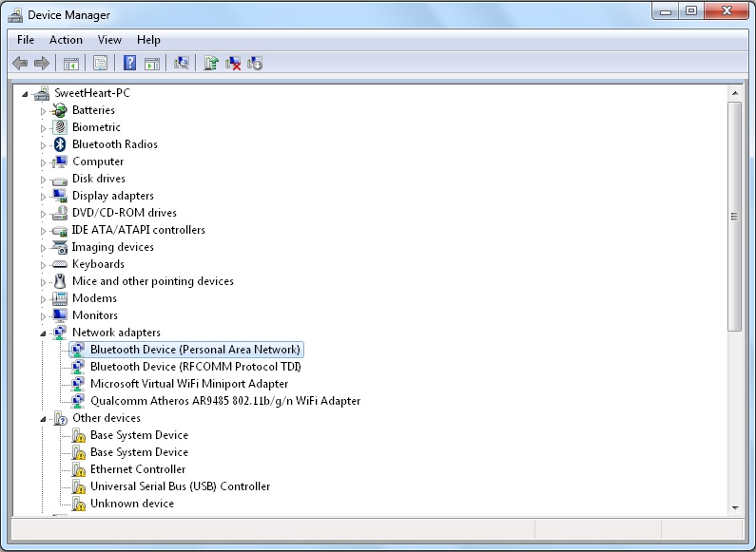Screen dimensions: 756x552
Task: Click the Modems icon
Action: [60, 298]
